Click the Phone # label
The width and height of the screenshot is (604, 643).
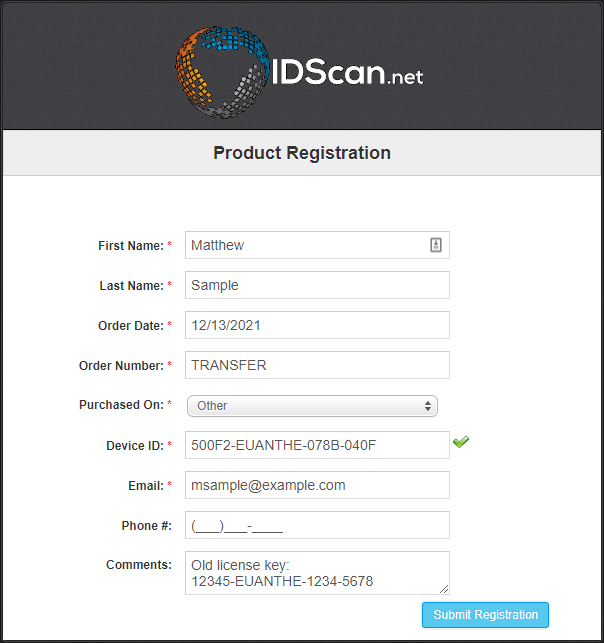point(146,526)
